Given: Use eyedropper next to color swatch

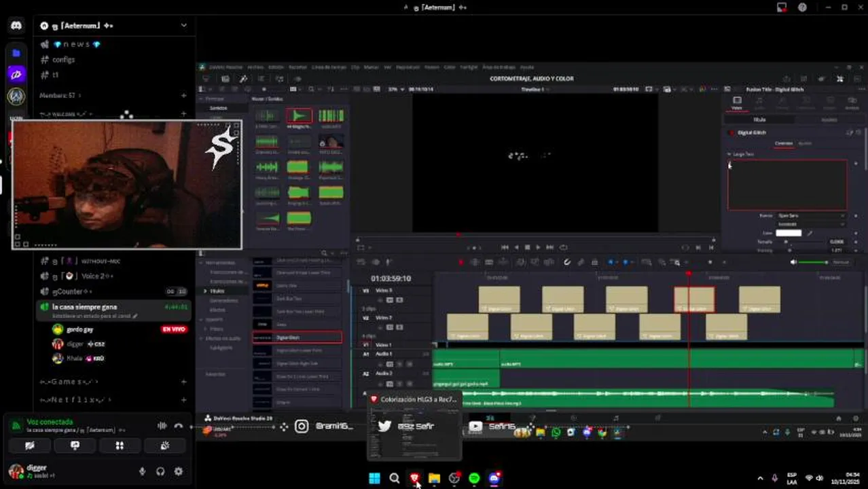Looking at the screenshot, I should point(810,233).
